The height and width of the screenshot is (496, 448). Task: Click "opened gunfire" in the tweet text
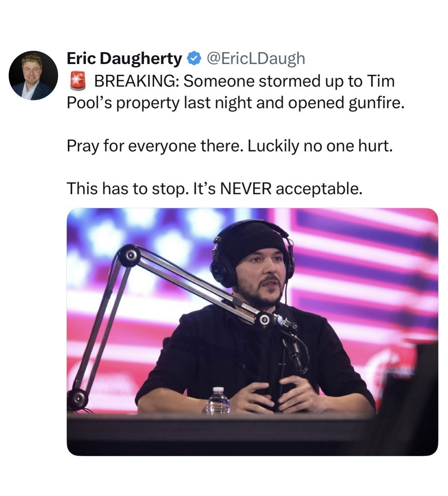(348, 103)
